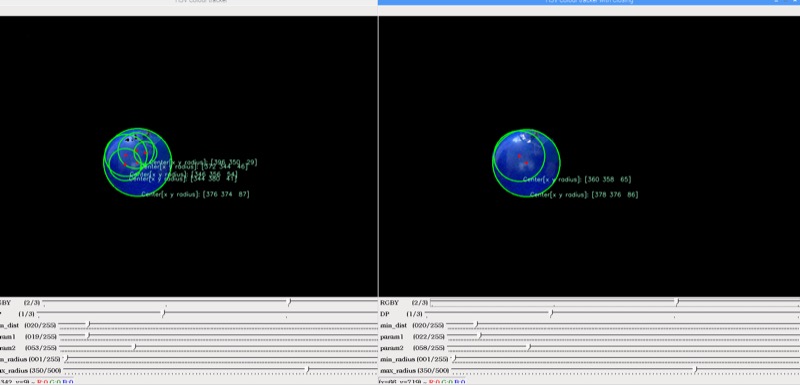
Task: Click the RGBY slider handle in the left window
Action: pos(289,303)
